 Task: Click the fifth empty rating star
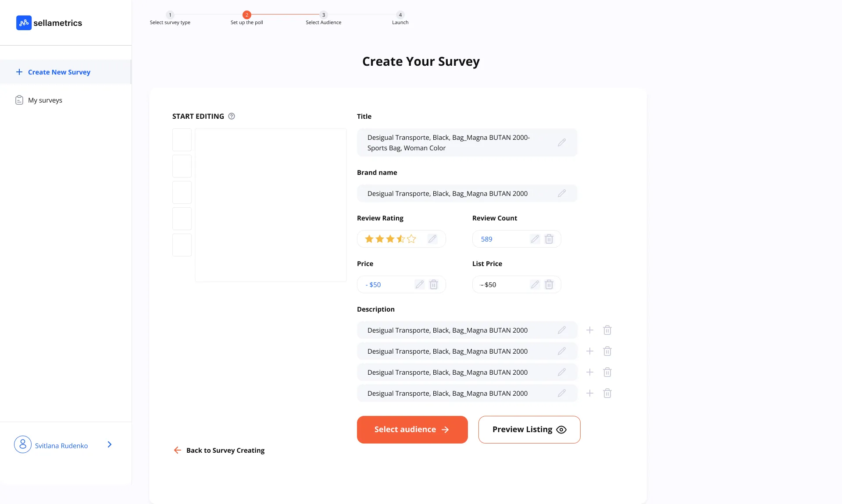(x=411, y=239)
